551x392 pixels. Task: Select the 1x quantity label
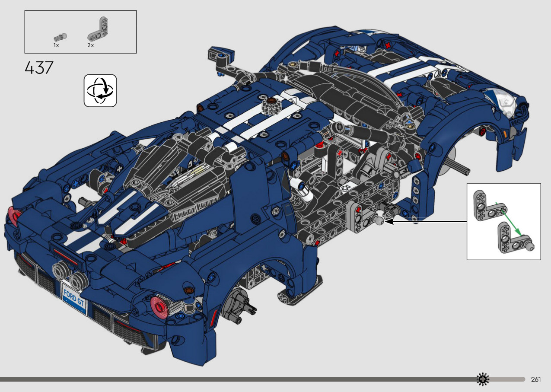[56, 45]
